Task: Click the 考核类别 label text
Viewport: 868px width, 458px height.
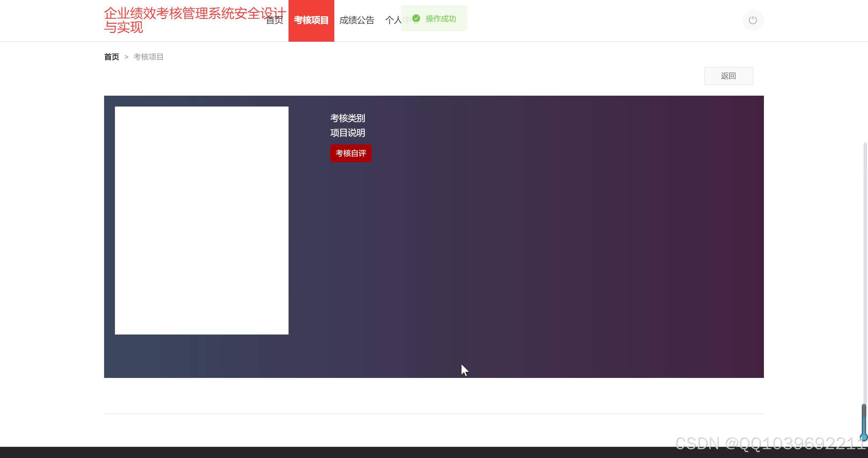Action: click(x=348, y=118)
